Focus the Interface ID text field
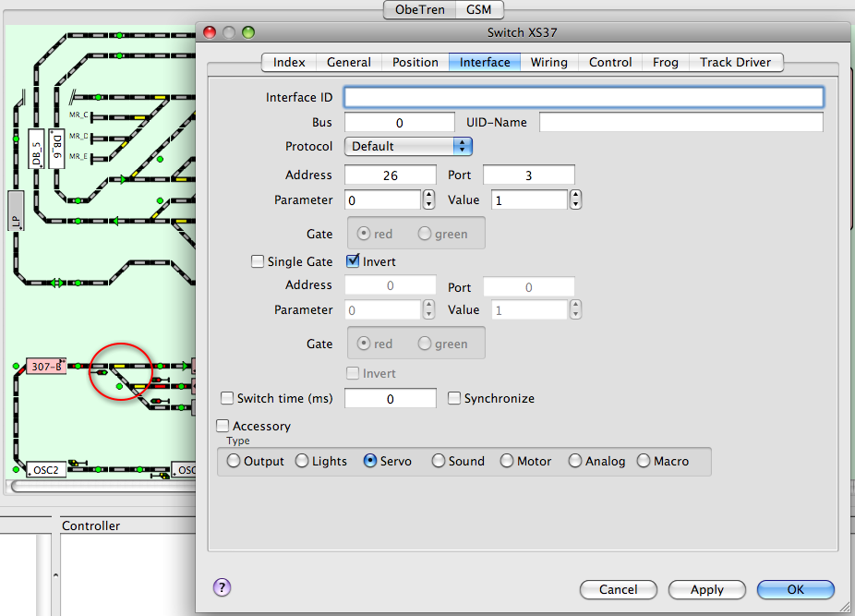 [x=584, y=97]
